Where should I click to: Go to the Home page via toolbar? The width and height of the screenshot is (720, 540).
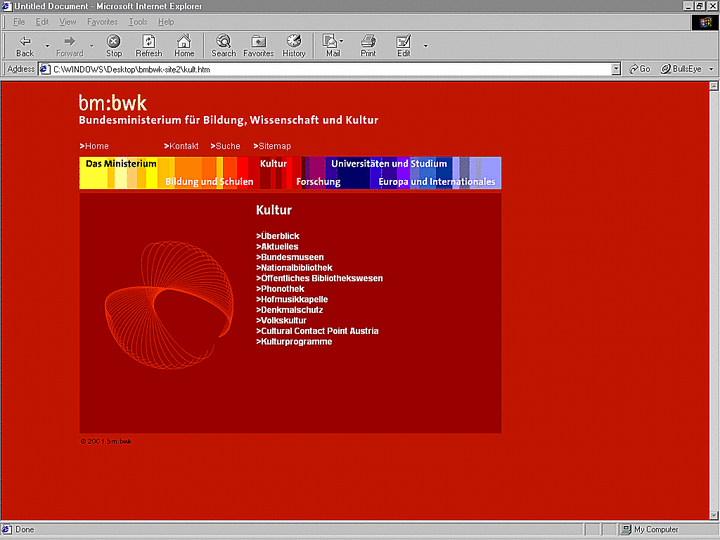coord(184,46)
